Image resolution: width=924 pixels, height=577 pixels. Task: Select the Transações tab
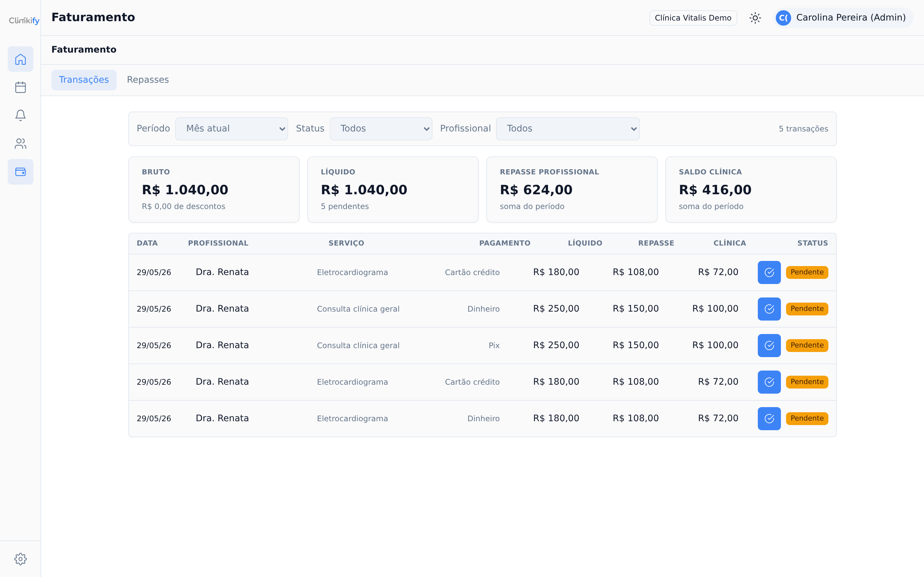pyautogui.click(x=84, y=80)
